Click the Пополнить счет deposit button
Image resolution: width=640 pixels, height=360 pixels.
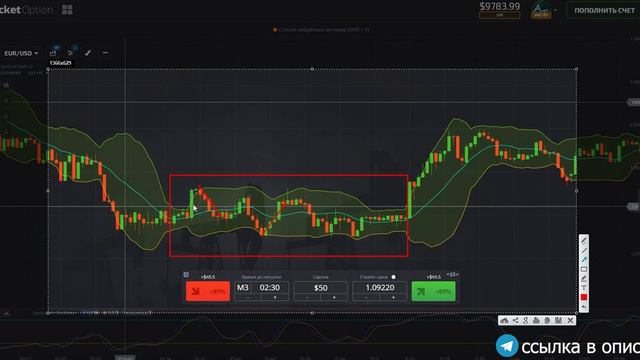[x=604, y=11]
